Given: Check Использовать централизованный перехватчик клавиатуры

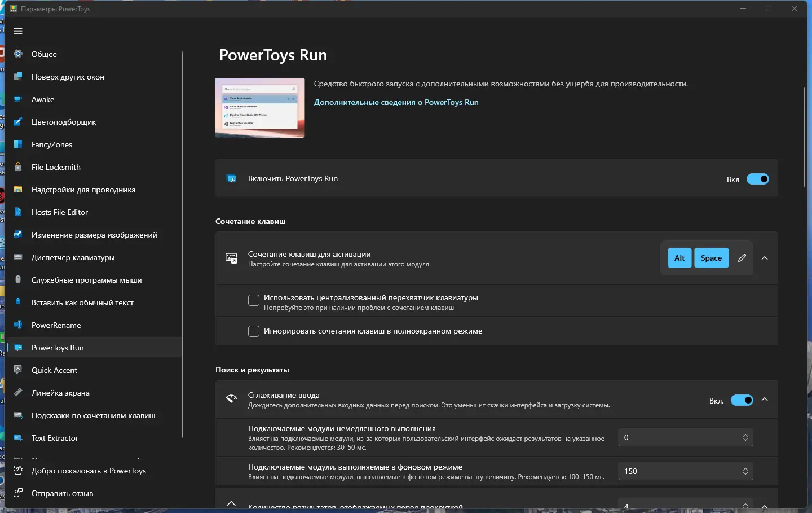Looking at the screenshot, I should [254, 300].
